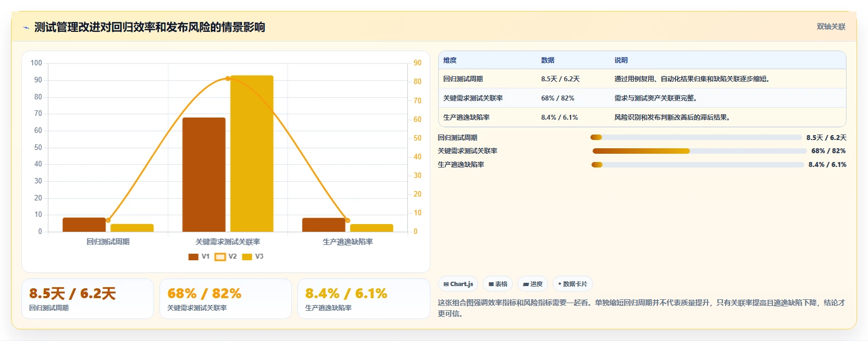Viewport: 868px width, 341px height.
Task: Click the 说明 column header
Action: coord(621,60)
